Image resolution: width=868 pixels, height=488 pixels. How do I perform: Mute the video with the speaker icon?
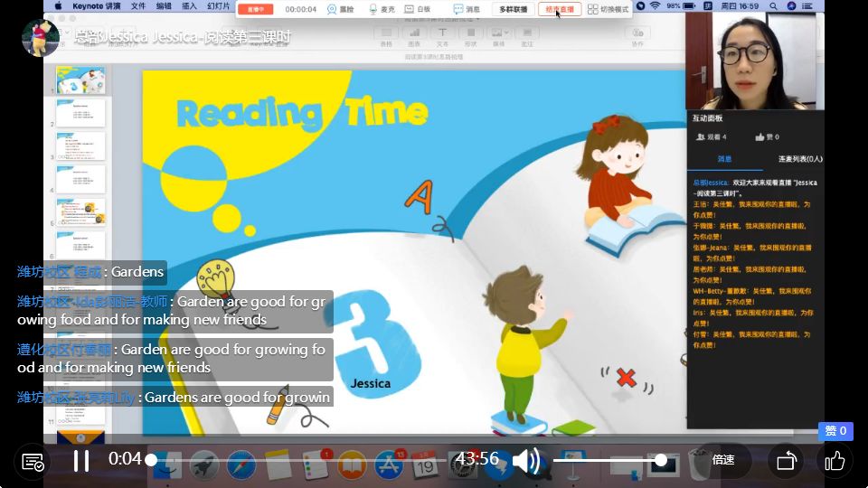click(x=526, y=460)
